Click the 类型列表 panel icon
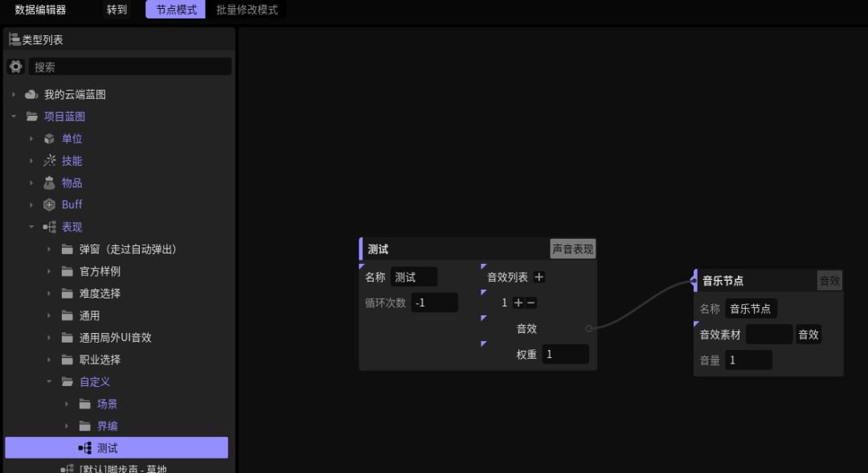The image size is (868, 473). tap(14, 39)
